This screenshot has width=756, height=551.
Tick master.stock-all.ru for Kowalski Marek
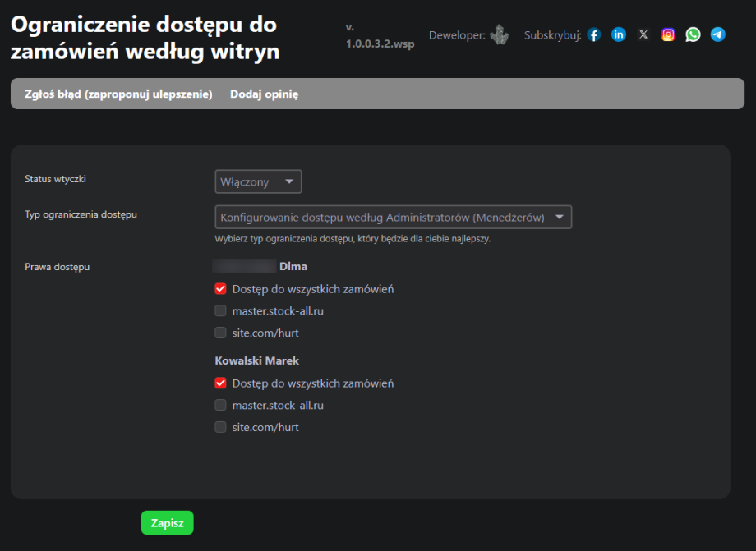220,405
